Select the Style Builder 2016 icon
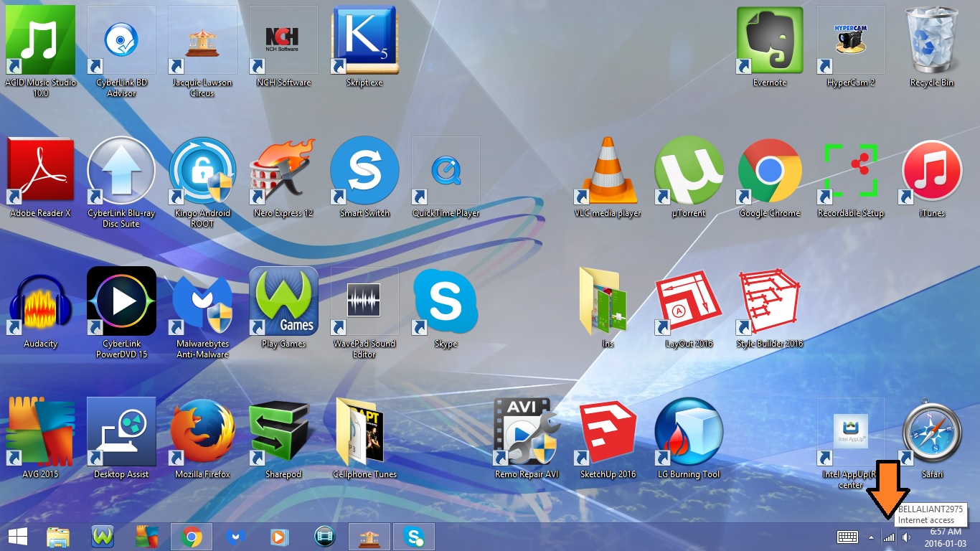 click(x=770, y=301)
